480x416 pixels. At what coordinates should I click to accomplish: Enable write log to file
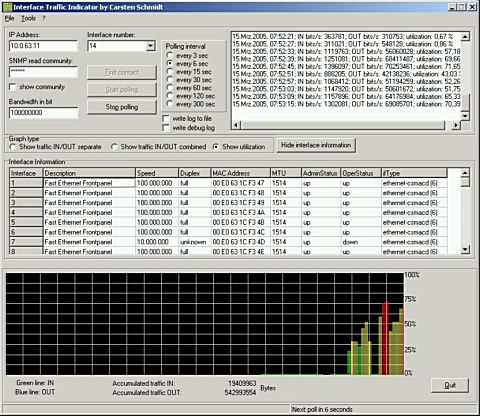166,118
